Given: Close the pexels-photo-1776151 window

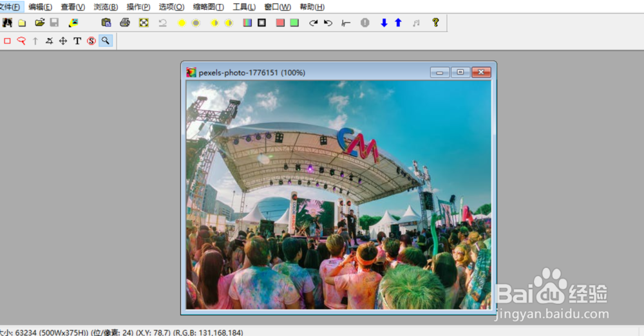Looking at the screenshot, I should 481,72.
